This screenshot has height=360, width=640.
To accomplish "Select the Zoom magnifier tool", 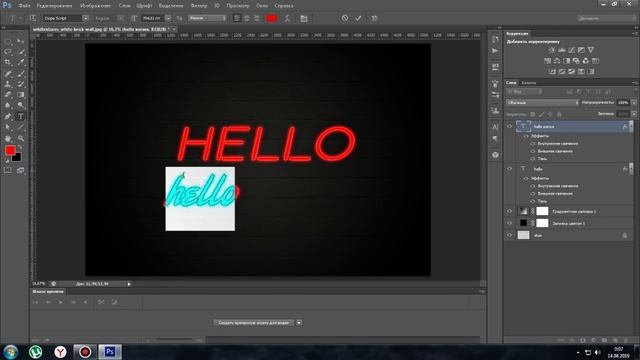I will coord(20,138).
